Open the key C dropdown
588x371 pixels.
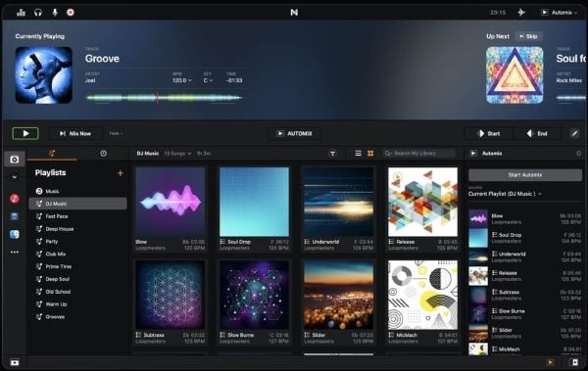pyautogui.click(x=208, y=80)
